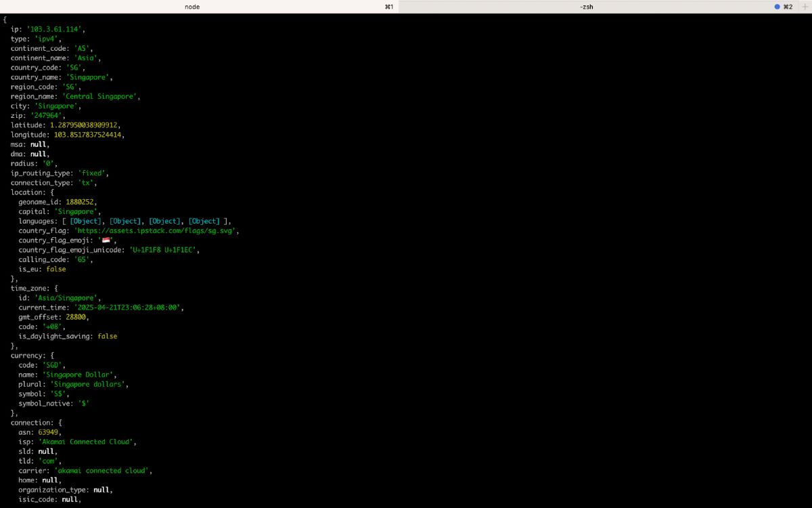Switch to the node terminal tab
This screenshot has height=508, width=812.
pos(192,7)
